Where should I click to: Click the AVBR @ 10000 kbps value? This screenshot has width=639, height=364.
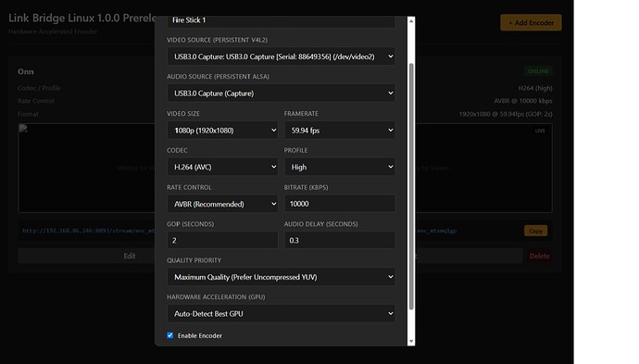pos(523,101)
